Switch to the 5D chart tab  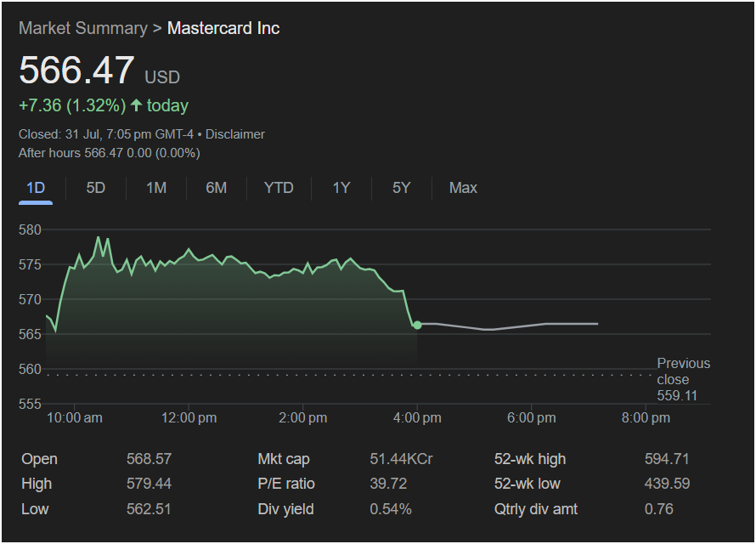point(95,188)
